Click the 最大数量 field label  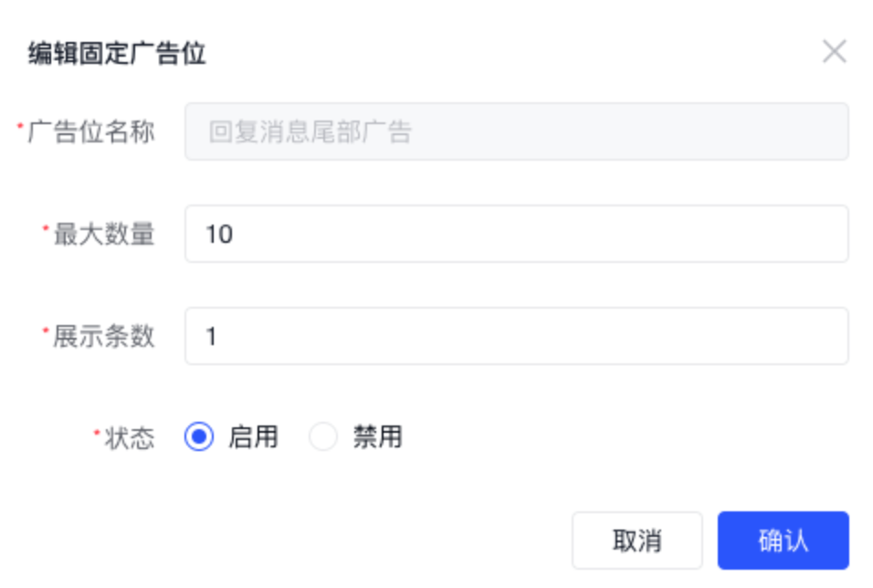[x=103, y=235]
